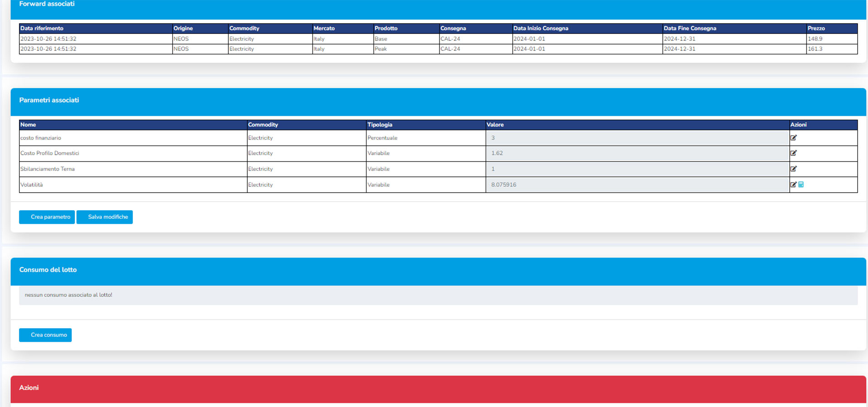Select the value field showing 1.62

tap(637, 153)
